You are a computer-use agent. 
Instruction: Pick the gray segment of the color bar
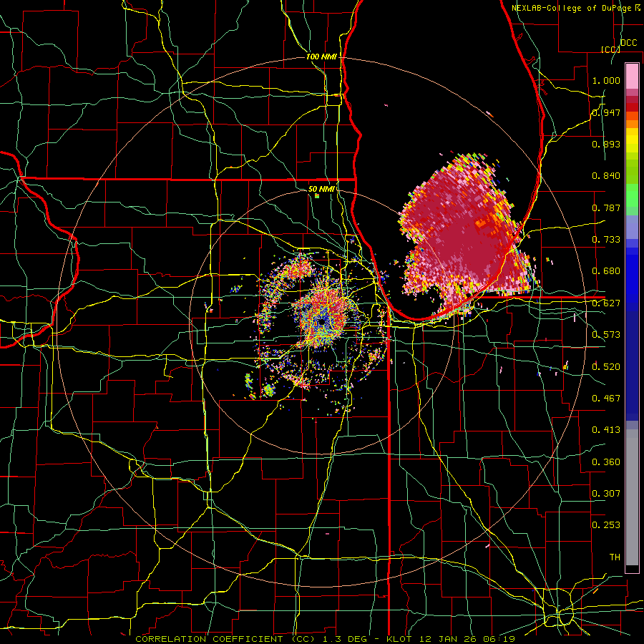tap(632, 497)
